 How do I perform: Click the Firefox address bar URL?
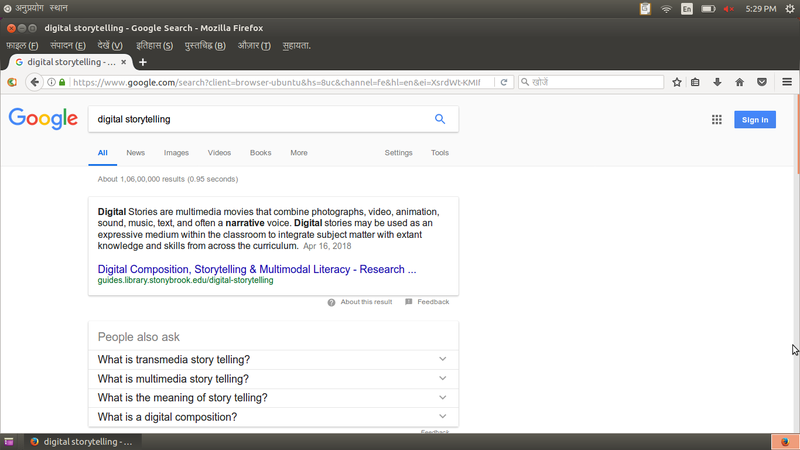click(278, 82)
